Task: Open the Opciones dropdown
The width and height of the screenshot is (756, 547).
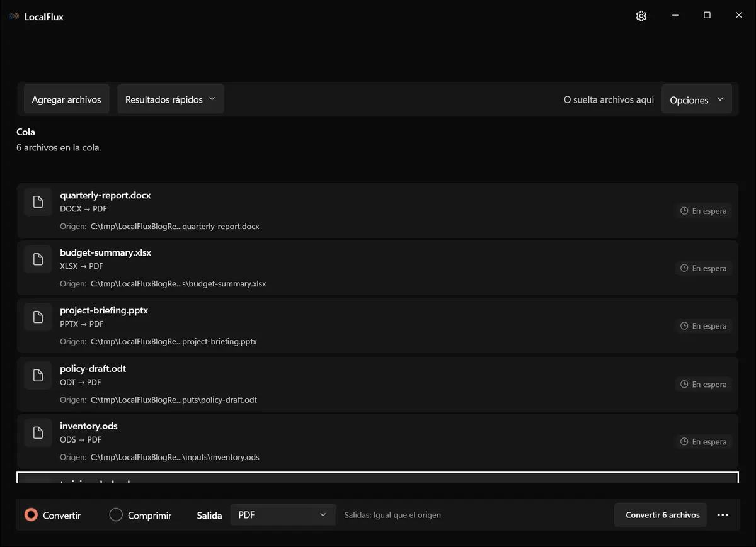Action: (x=697, y=99)
